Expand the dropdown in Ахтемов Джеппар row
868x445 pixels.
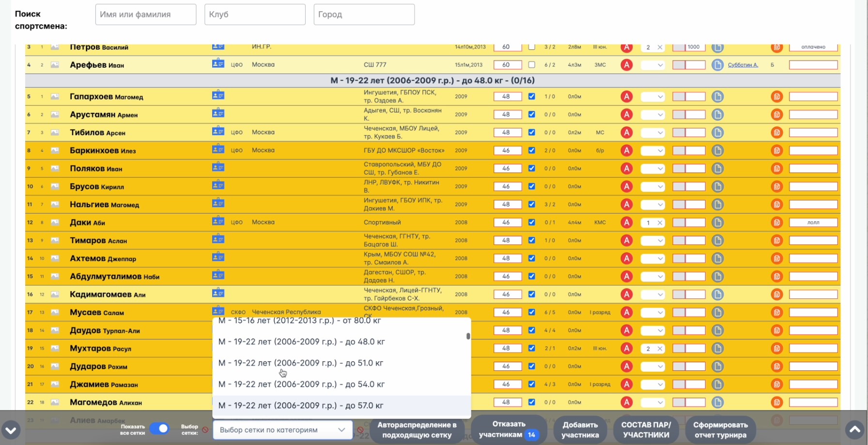coord(652,259)
